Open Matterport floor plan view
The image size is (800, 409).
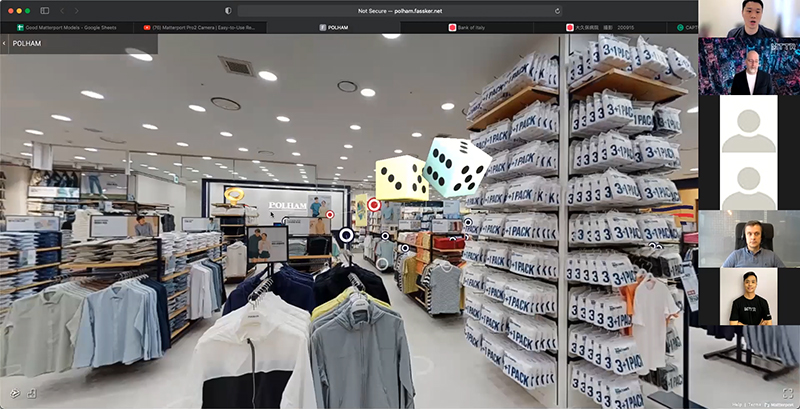point(32,393)
